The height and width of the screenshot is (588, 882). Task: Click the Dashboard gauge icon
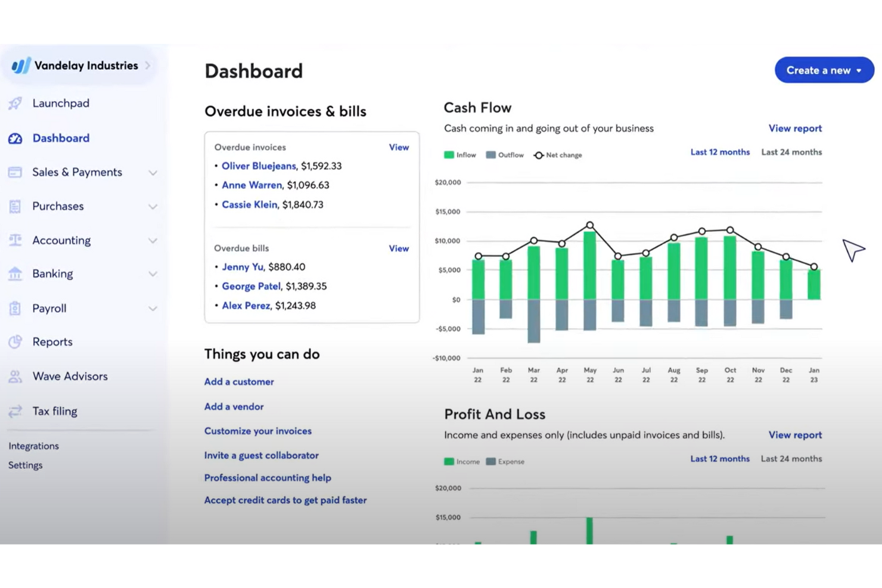click(x=15, y=138)
